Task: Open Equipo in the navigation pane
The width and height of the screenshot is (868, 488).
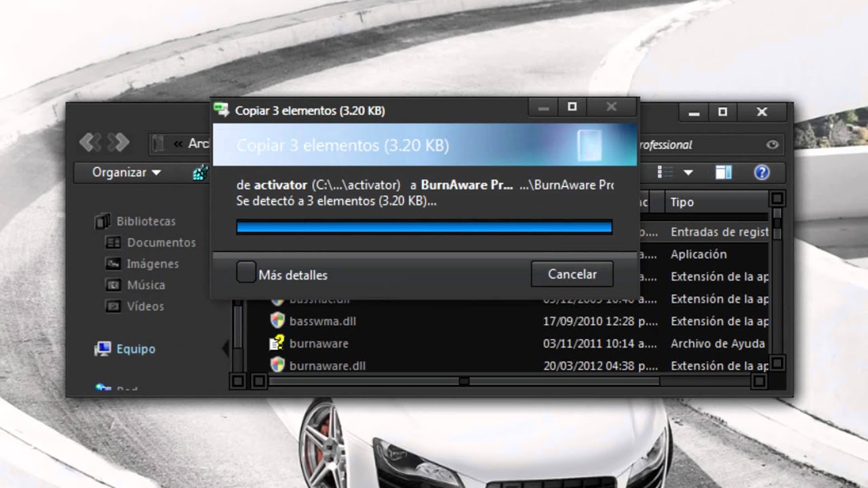Action: point(136,348)
